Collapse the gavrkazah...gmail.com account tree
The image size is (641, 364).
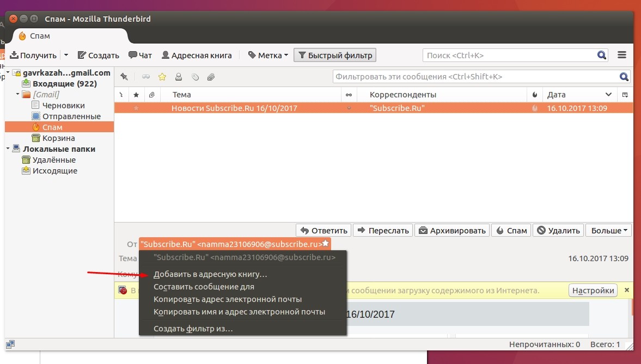click(8, 73)
